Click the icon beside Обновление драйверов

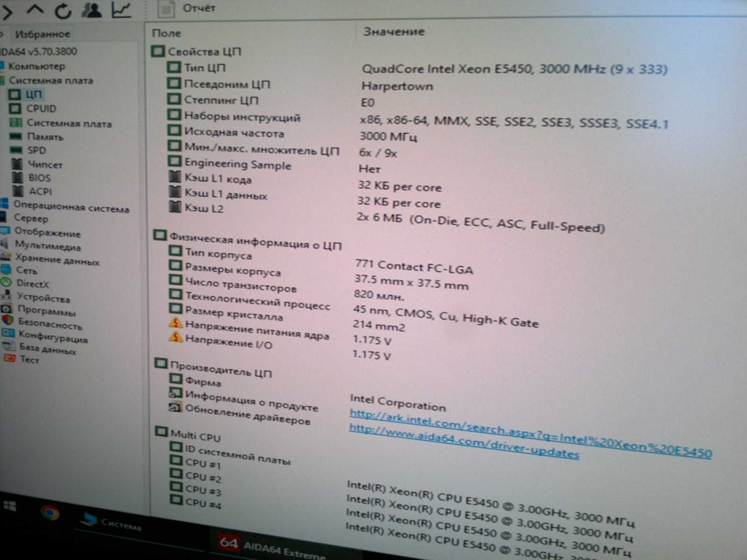tap(175, 407)
